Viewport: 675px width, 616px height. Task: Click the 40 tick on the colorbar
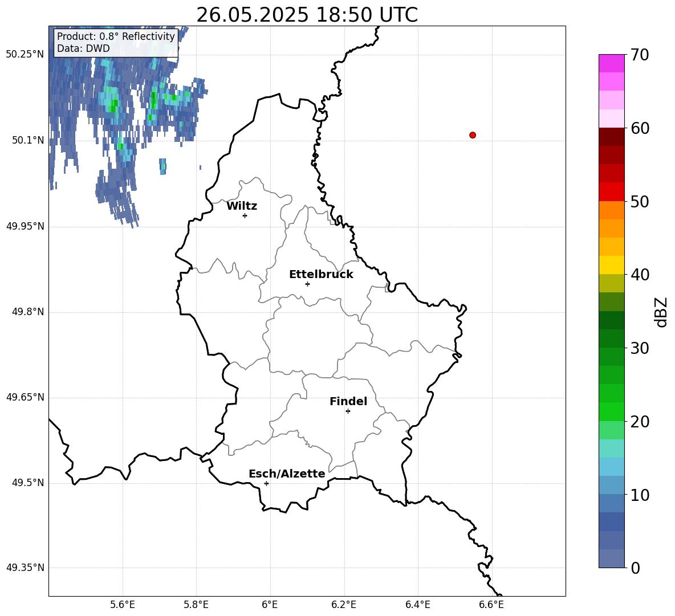[x=640, y=275]
